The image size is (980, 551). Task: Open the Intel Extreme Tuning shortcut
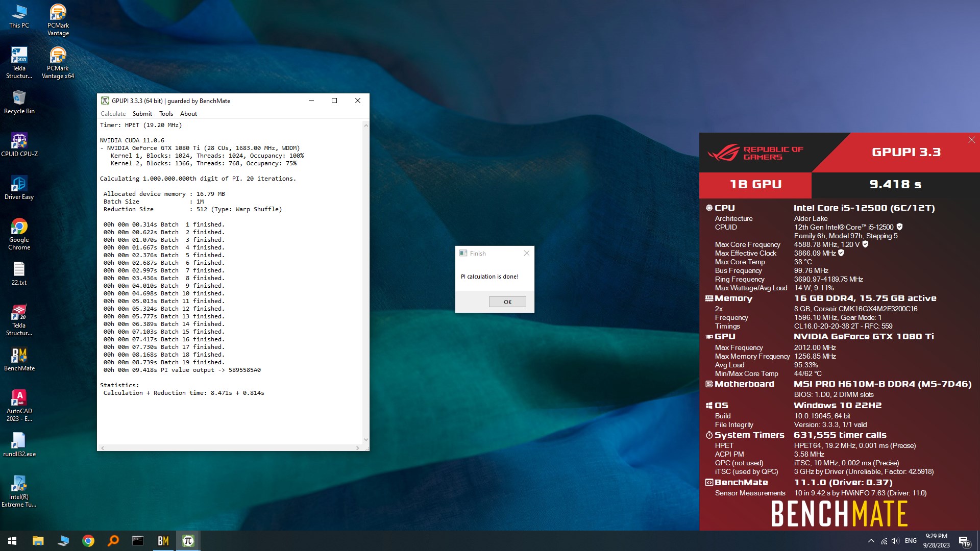19,492
